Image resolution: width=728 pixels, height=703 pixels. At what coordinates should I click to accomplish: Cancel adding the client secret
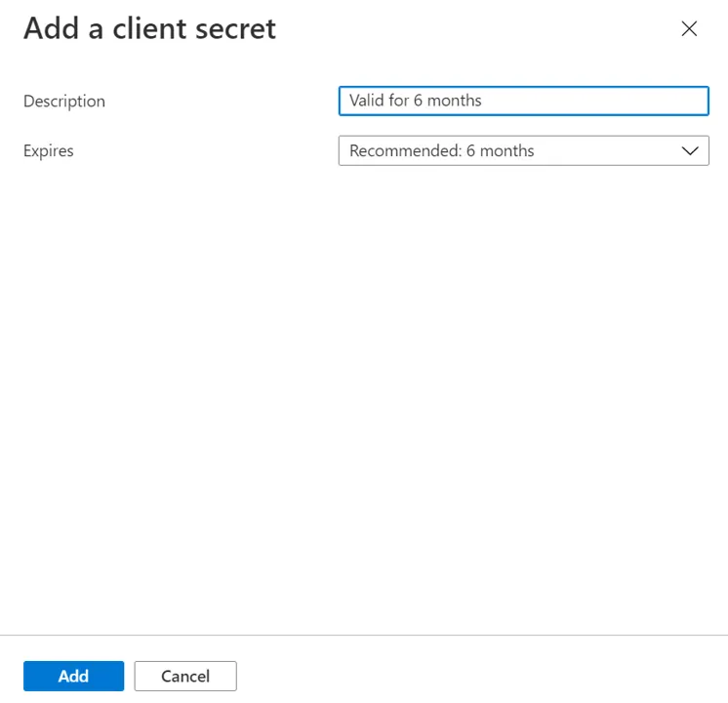pyautogui.click(x=185, y=676)
